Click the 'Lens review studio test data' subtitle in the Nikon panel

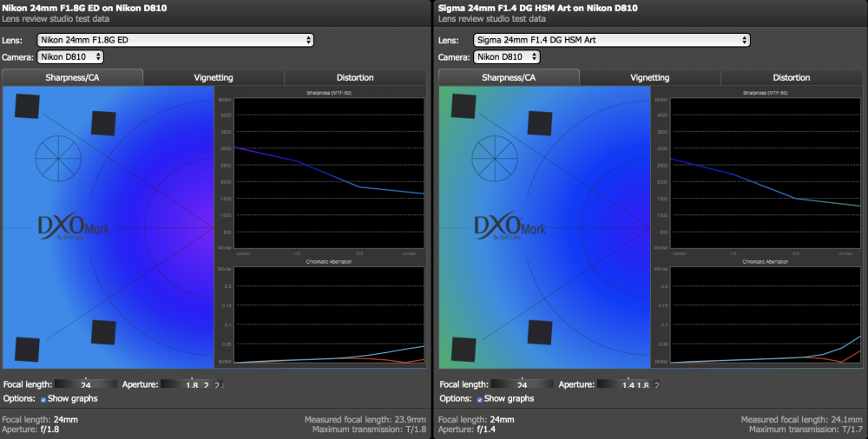(x=56, y=19)
